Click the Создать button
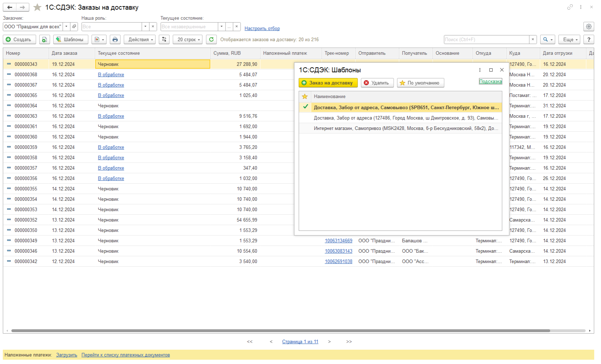The image size is (601, 364). pyautogui.click(x=19, y=39)
